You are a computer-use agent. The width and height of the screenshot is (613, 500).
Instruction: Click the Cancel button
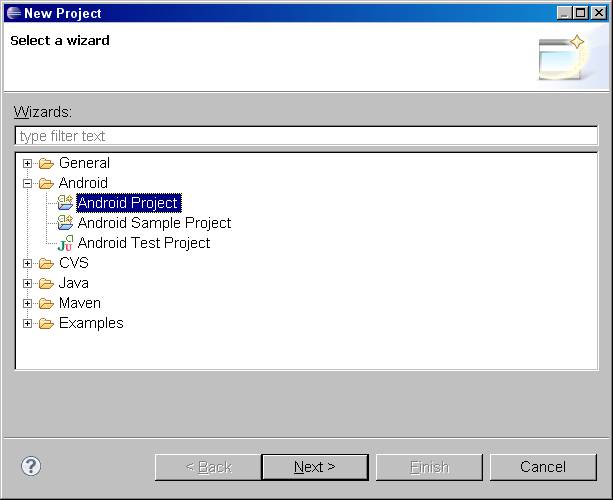pyautogui.click(x=543, y=467)
